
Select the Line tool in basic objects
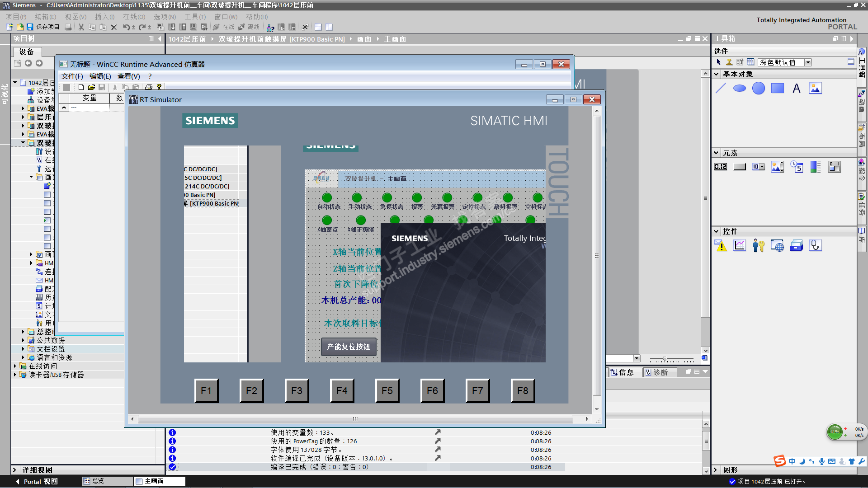[x=721, y=89]
